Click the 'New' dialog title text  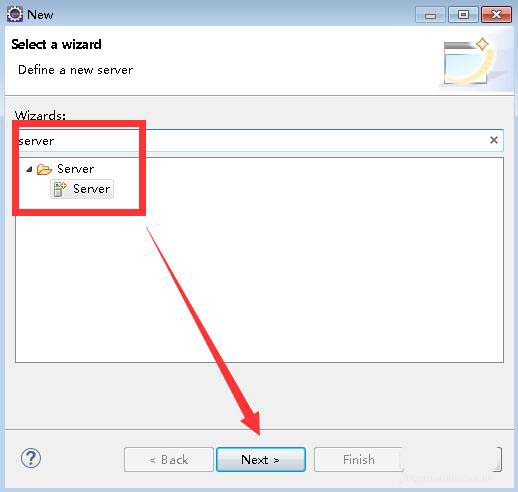click(x=40, y=15)
